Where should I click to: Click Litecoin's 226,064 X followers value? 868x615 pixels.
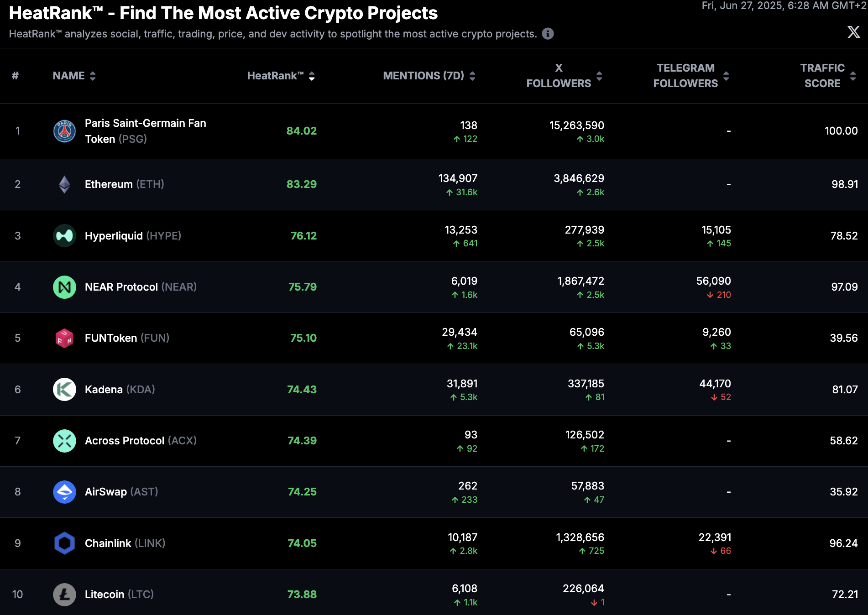(583, 589)
